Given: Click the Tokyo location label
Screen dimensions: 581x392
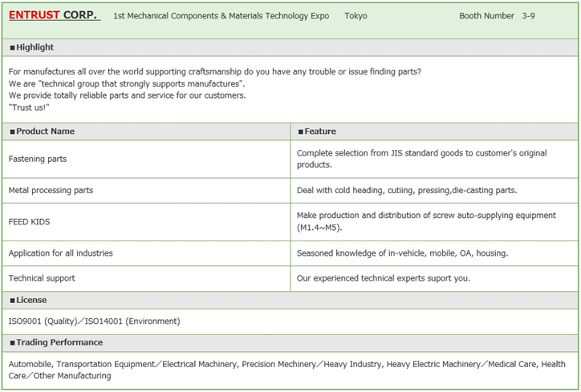Looking at the screenshot, I should click(x=356, y=16).
